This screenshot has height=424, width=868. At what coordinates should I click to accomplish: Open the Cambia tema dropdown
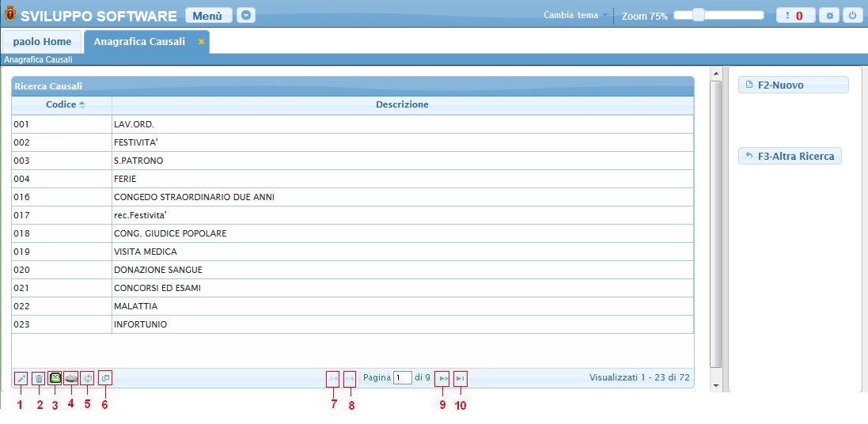pyautogui.click(x=576, y=15)
